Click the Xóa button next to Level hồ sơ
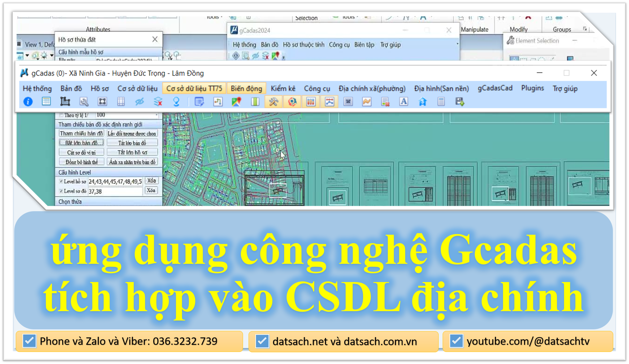 tap(151, 181)
